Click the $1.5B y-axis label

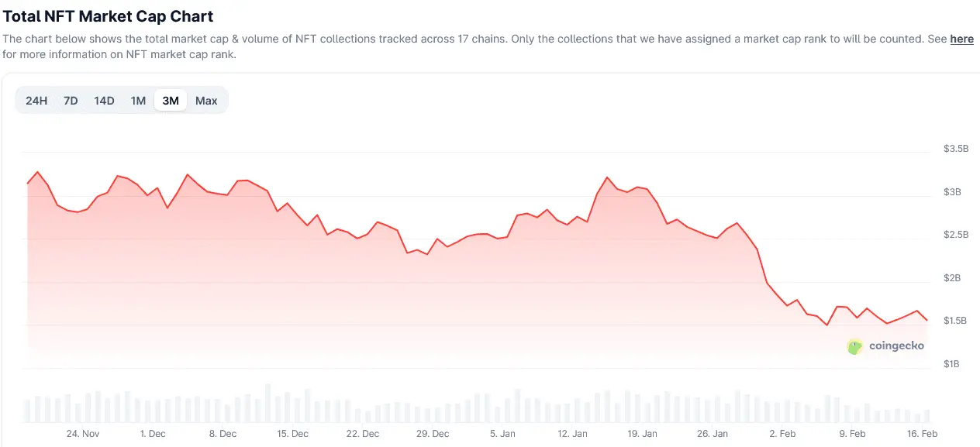click(956, 321)
